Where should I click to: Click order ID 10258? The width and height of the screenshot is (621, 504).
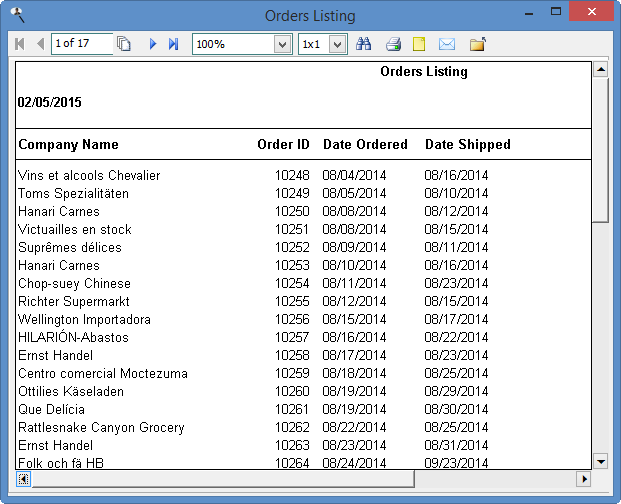click(292, 356)
